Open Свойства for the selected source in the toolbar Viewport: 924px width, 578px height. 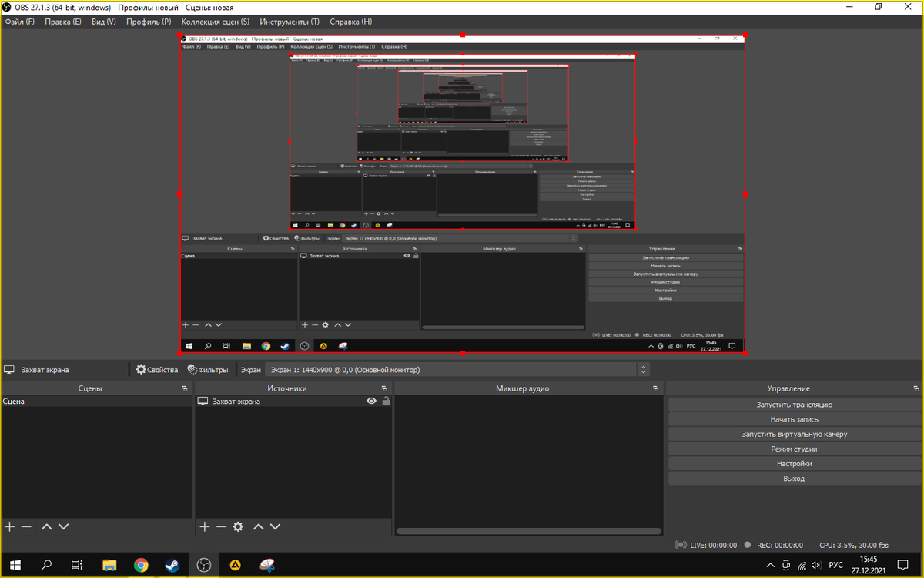(157, 370)
